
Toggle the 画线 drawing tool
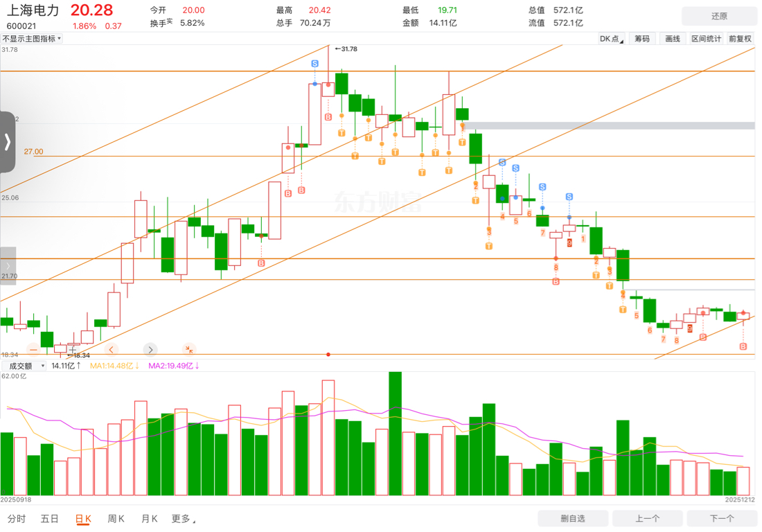click(673, 39)
